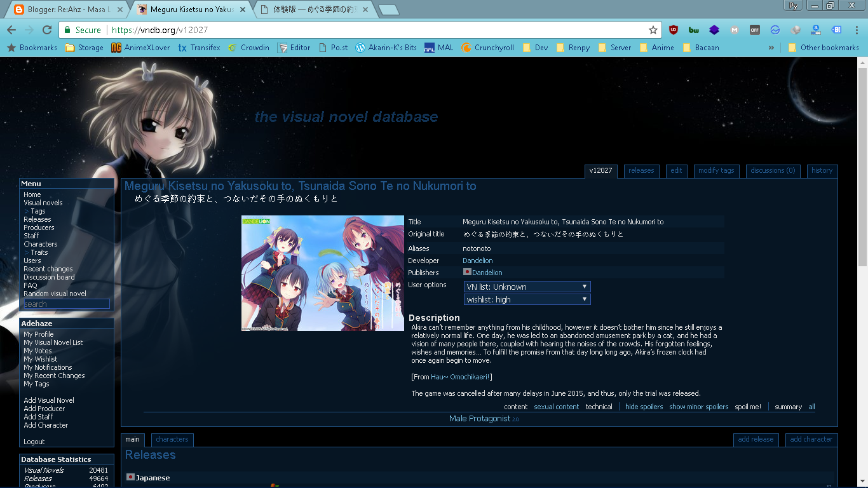Open the Bacaan bookmark folder
The image size is (868, 488).
point(701,48)
